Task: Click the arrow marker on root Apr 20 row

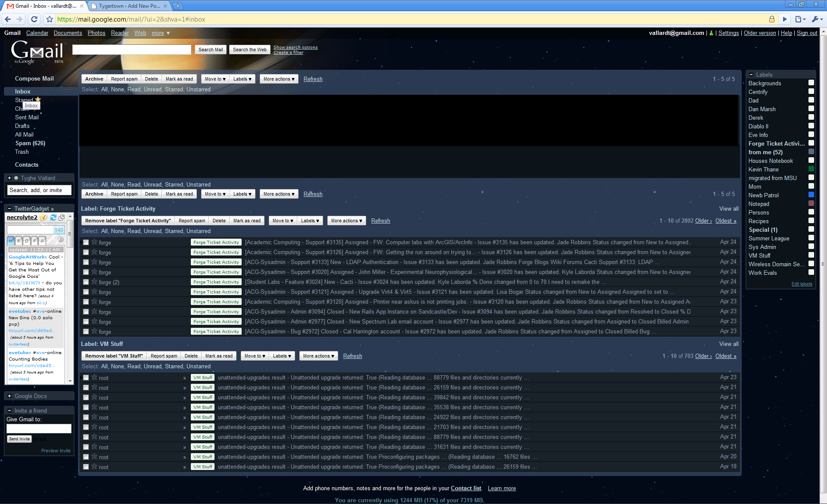Action: coord(184,457)
